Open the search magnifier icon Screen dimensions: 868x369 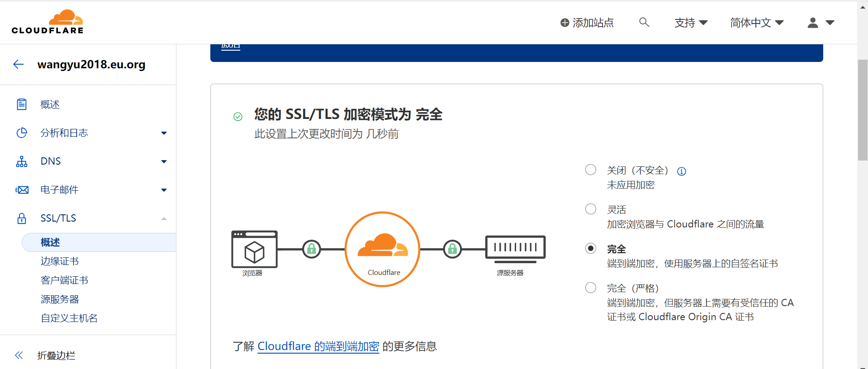tap(644, 22)
